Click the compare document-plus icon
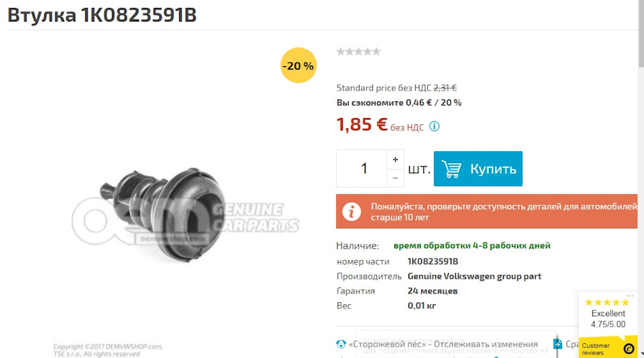The width and height of the screenshot is (644, 358). (x=557, y=344)
